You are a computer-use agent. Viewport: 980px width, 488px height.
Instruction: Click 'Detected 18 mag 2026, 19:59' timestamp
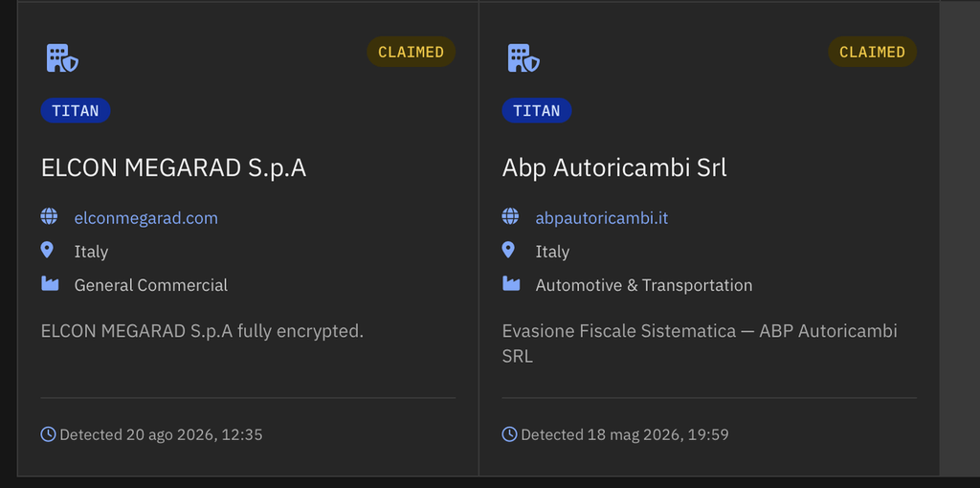[625, 434]
